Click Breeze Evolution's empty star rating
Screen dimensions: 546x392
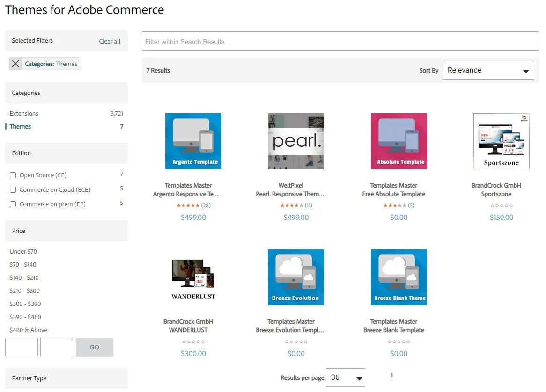point(296,341)
